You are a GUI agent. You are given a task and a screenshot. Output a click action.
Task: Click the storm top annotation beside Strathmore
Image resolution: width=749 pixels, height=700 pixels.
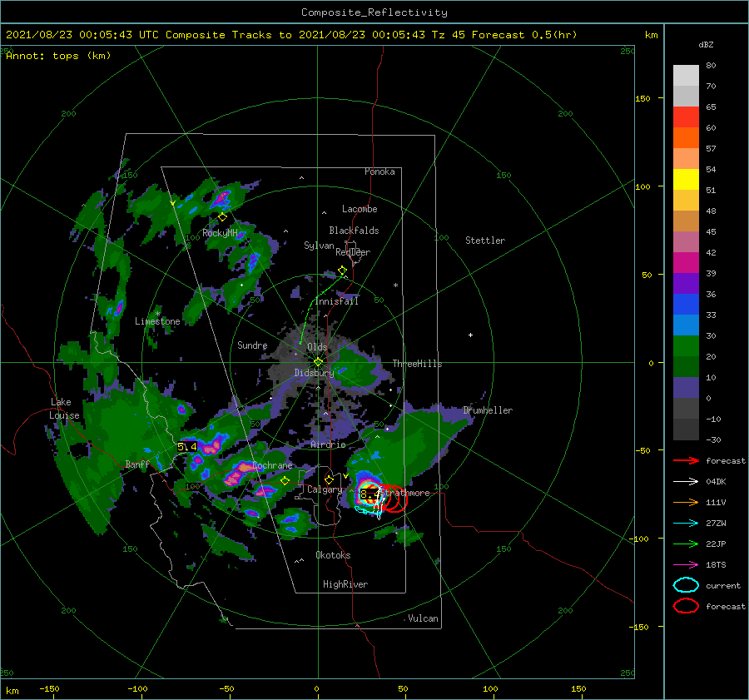pyautogui.click(x=370, y=494)
